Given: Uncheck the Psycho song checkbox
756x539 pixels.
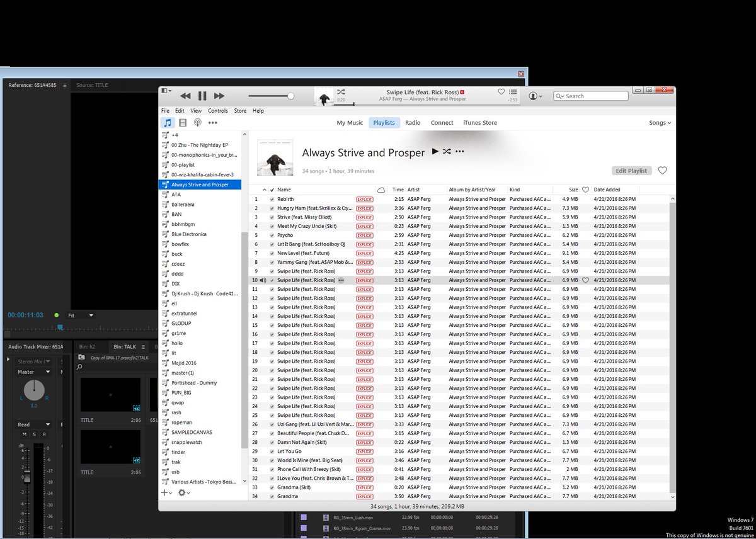Looking at the screenshot, I should click(x=272, y=235).
